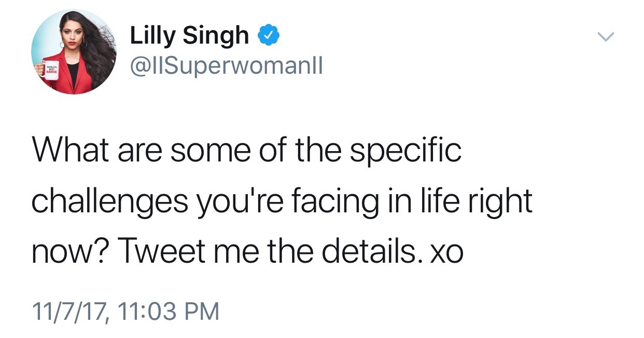Expand the tweet options chevron arrow
This screenshot has width=644, height=338.
pos(605,37)
